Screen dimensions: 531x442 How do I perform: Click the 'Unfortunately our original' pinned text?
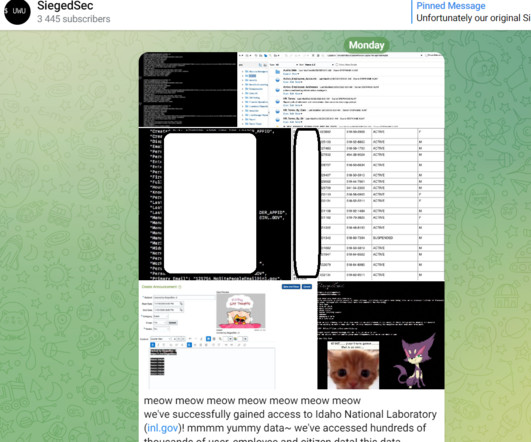473,18
